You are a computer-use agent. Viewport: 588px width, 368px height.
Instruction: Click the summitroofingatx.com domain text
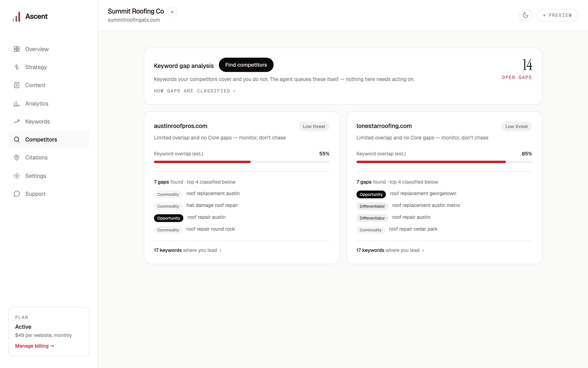point(134,20)
